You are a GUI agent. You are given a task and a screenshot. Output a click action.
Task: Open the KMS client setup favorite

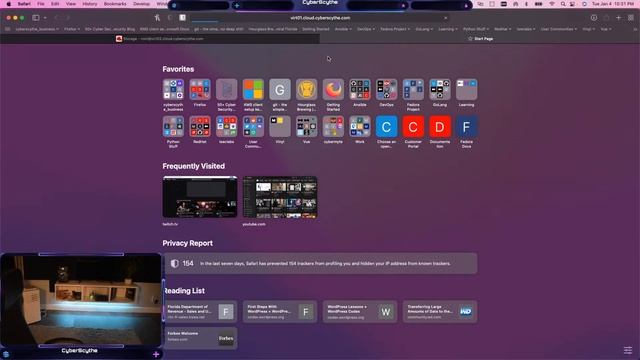click(253, 90)
